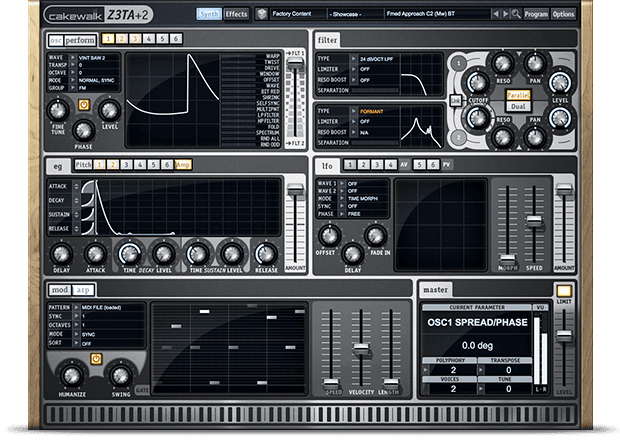Toggle arpeggiator power button
Image resolution: width=620 pixels, height=448 pixels.
pos(96,358)
